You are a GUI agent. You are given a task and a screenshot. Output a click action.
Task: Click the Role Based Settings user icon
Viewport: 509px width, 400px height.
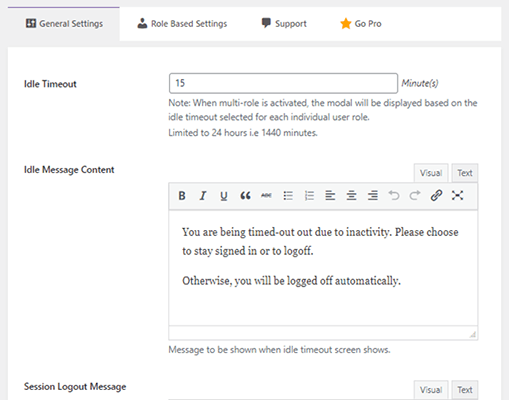142,23
